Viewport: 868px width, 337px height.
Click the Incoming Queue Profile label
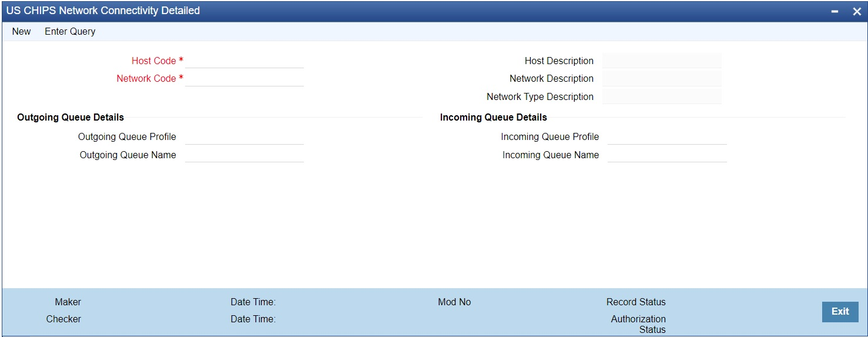coord(550,136)
